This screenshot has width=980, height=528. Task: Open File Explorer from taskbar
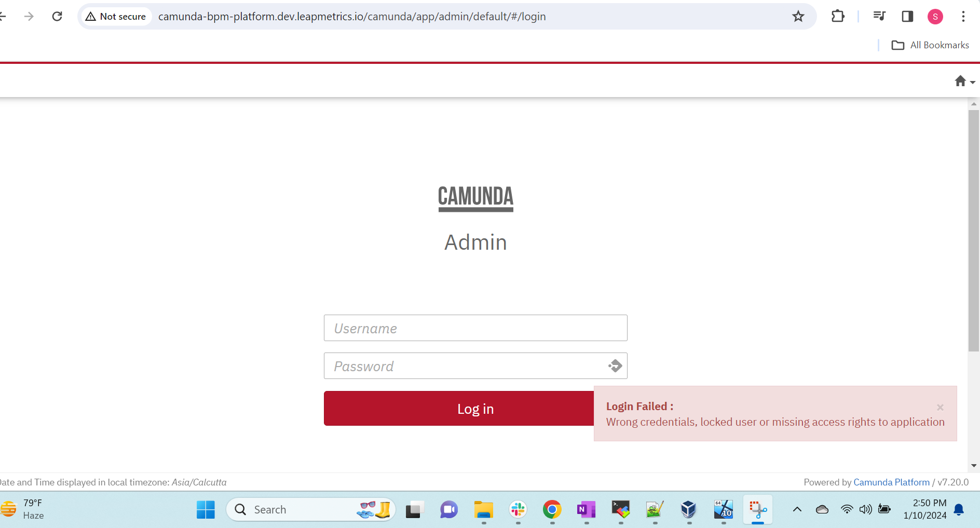pos(483,510)
